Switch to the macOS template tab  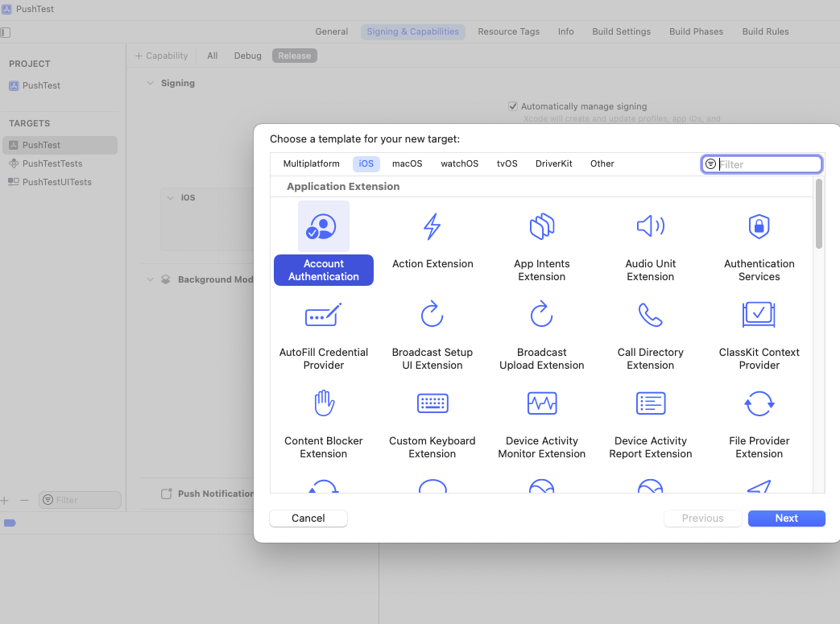pyautogui.click(x=407, y=163)
